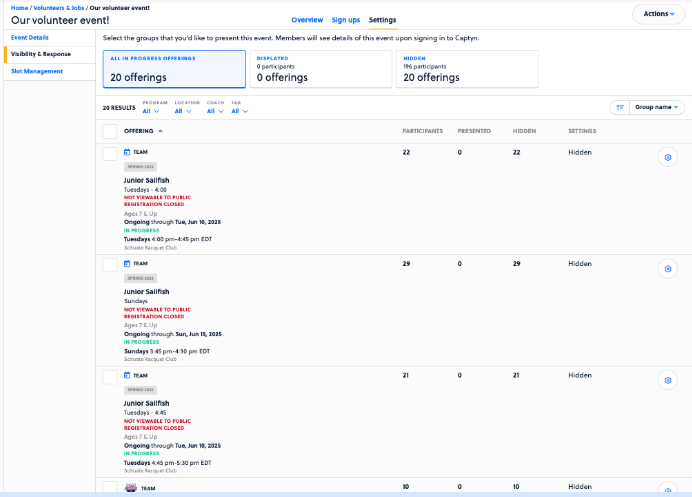Switch to the Overview tab
This screenshot has width=692, height=497.
[307, 20]
